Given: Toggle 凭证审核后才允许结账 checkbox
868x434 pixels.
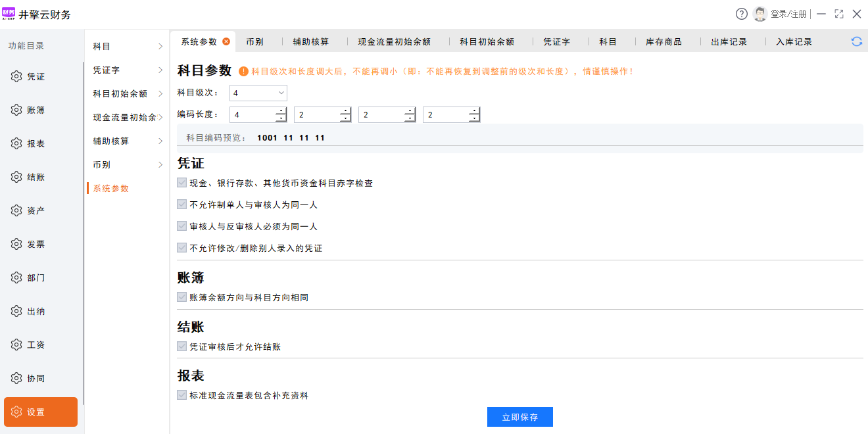Looking at the screenshot, I should coord(182,346).
